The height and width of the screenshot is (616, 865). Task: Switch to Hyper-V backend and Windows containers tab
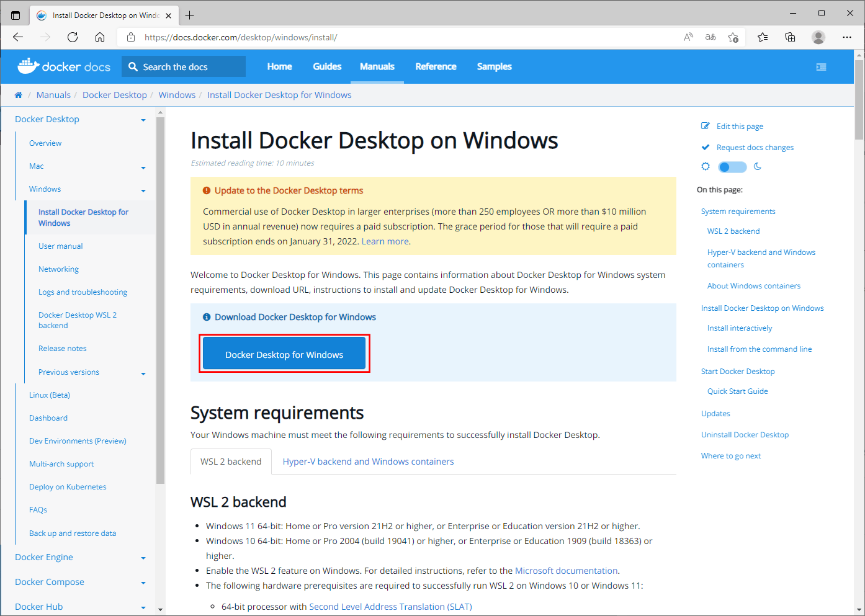(368, 462)
